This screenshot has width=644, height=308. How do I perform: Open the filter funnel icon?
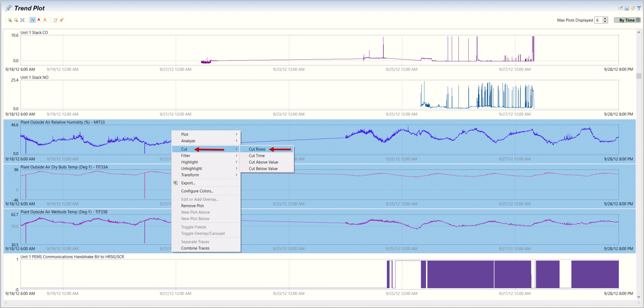tap(639, 8)
